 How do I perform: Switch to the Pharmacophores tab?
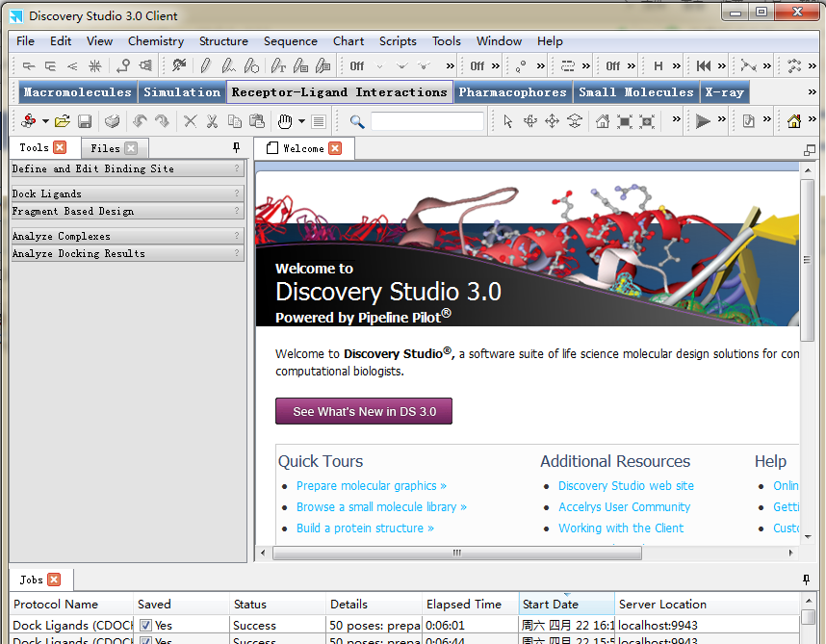pos(512,92)
